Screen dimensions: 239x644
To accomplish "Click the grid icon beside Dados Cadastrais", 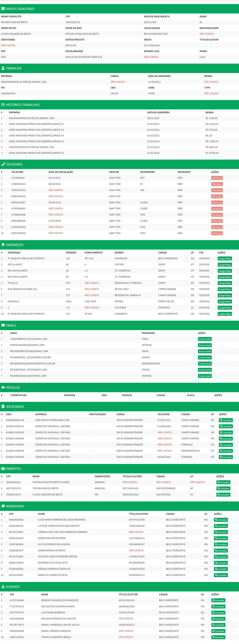I will click(x=3, y=9).
